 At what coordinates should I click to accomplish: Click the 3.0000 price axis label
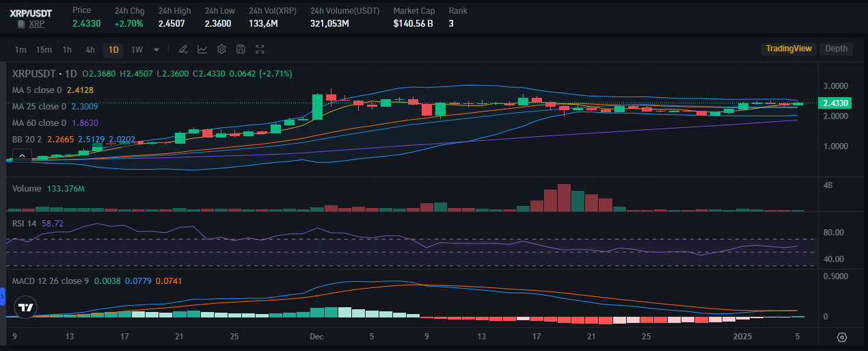click(x=836, y=86)
